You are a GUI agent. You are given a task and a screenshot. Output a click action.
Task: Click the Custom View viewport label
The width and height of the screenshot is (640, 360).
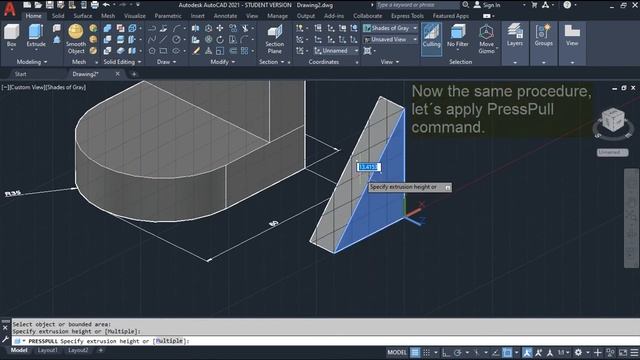point(28,87)
